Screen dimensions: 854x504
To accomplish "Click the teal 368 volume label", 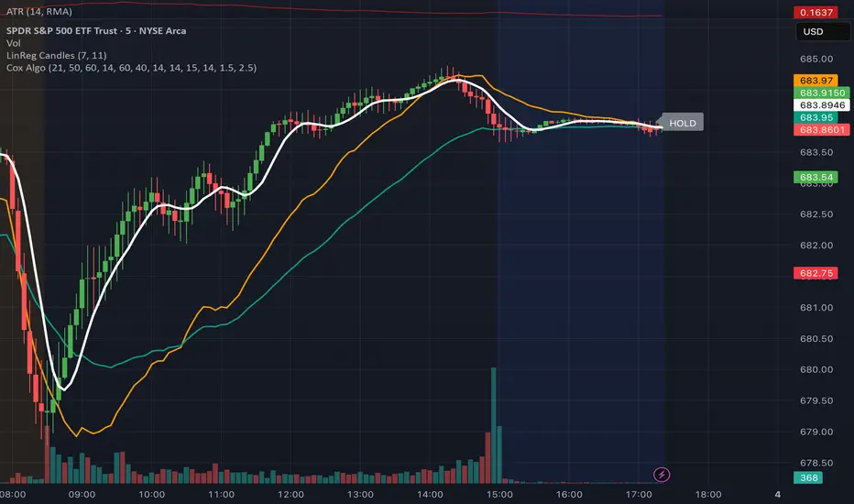I will [809, 477].
